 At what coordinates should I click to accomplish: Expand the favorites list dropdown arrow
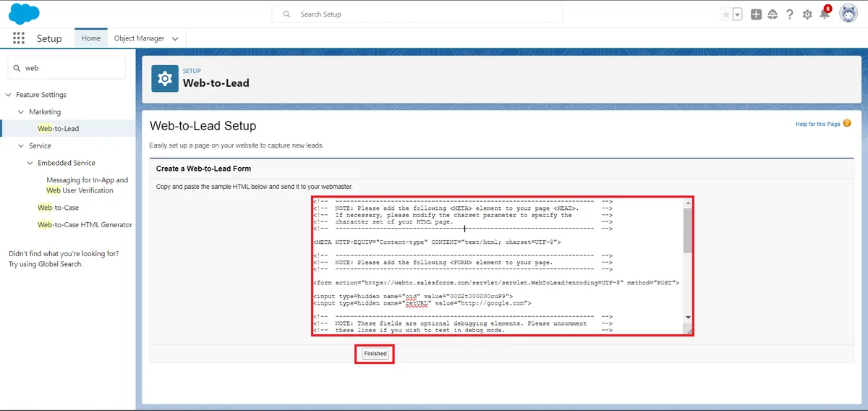737,14
